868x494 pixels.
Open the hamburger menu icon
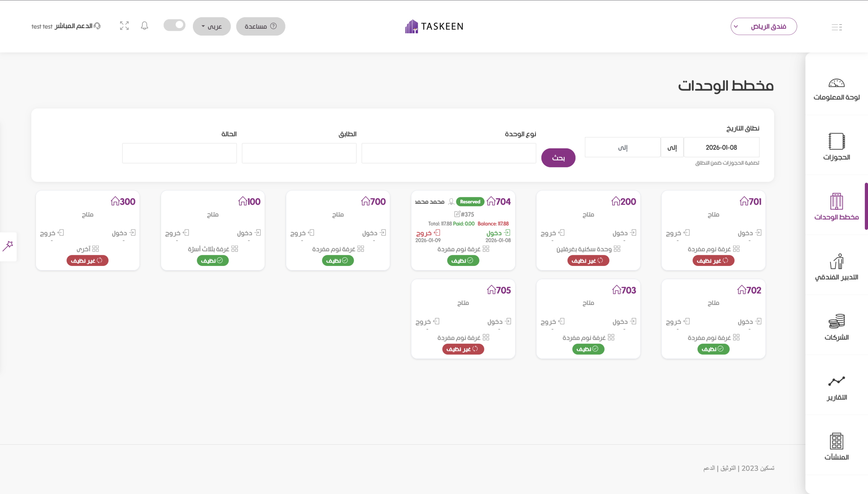[836, 27]
